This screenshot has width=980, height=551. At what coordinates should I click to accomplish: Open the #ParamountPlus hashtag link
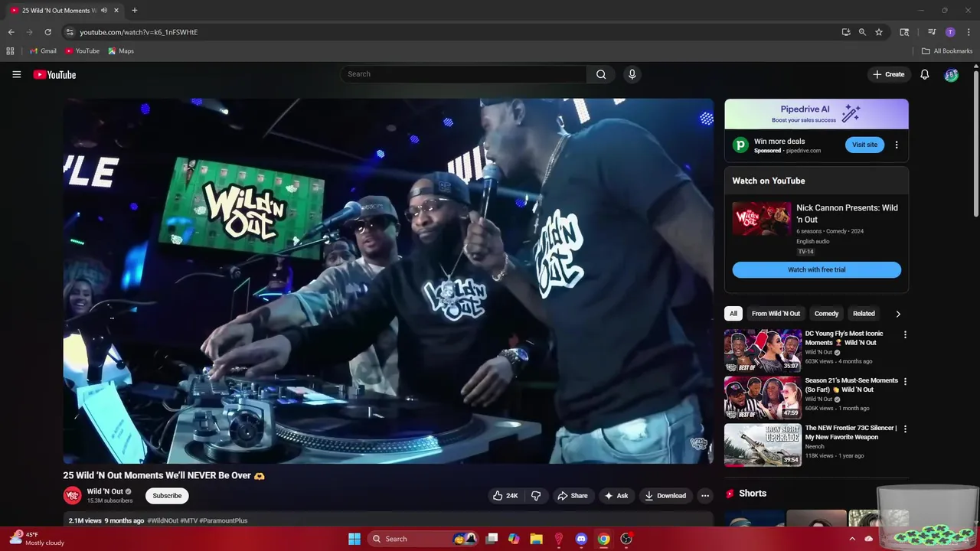(223, 520)
